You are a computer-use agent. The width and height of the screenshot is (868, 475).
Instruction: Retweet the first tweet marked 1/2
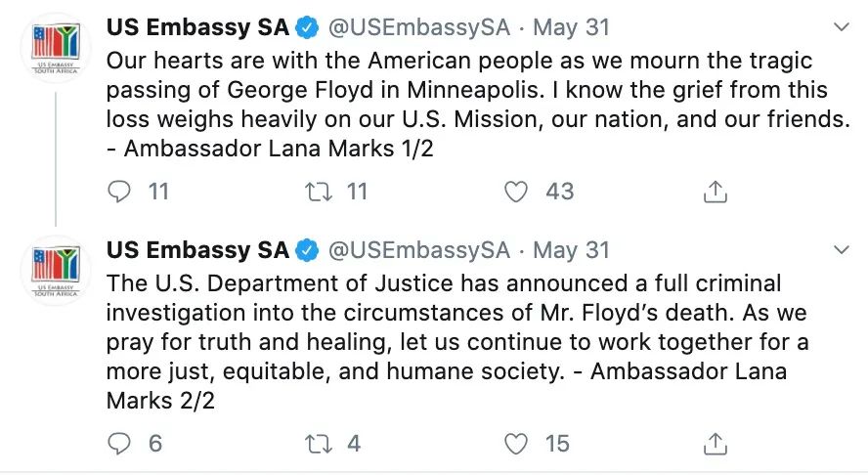pyautogui.click(x=320, y=192)
